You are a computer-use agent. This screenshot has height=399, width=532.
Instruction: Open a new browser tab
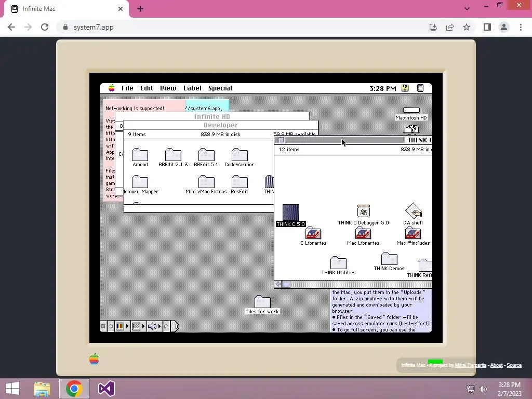pos(140,9)
